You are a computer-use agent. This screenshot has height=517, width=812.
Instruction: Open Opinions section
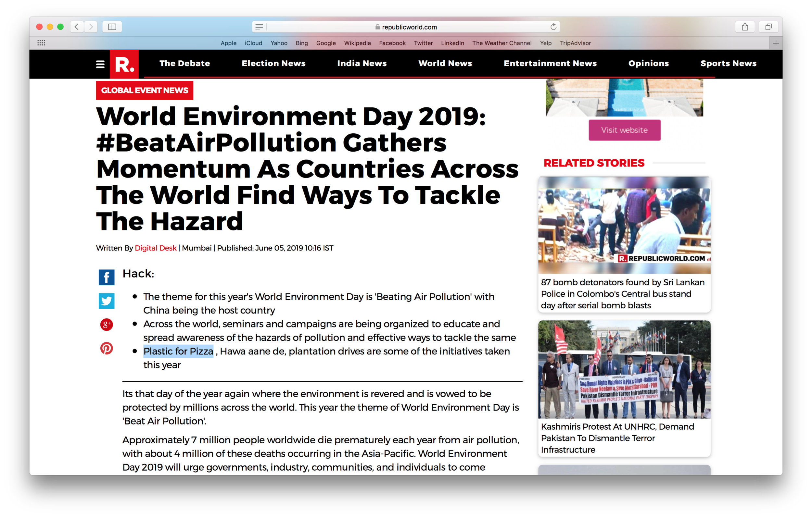648,63
